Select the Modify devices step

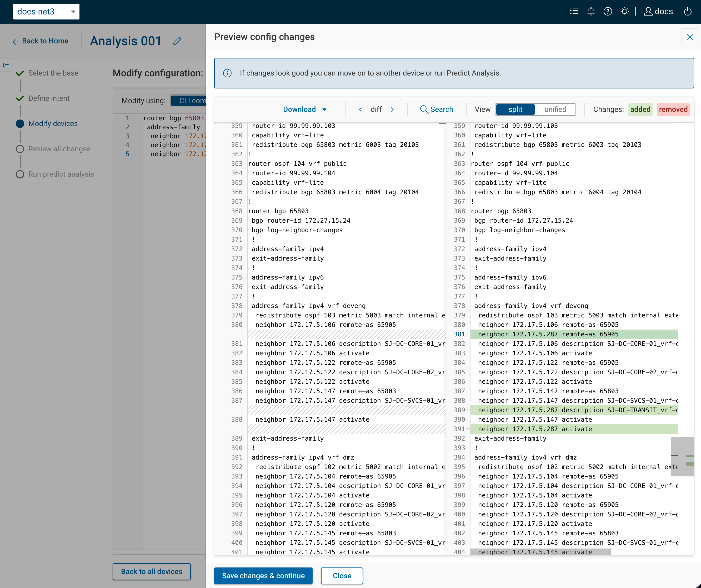[x=53, y=124]
